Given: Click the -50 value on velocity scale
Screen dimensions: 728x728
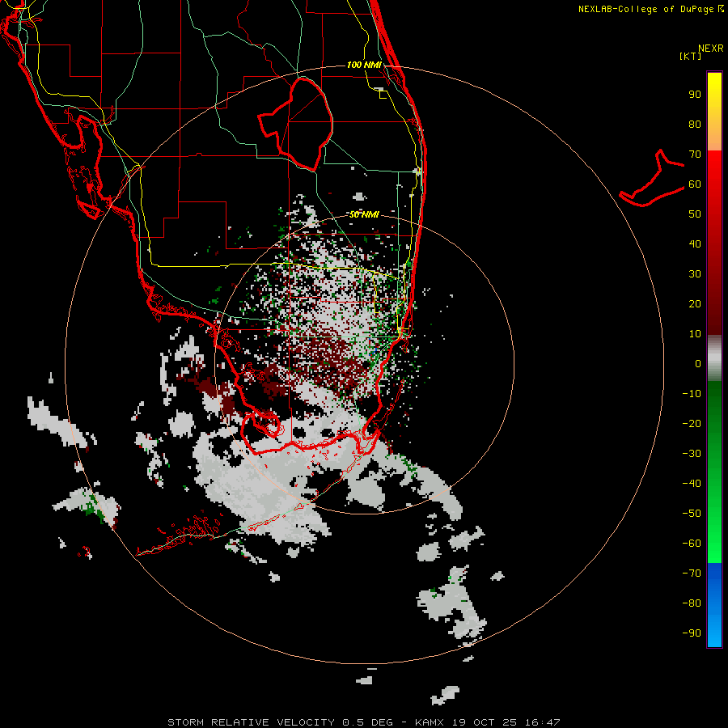Looking at the screenshot, I should (692, 514).
